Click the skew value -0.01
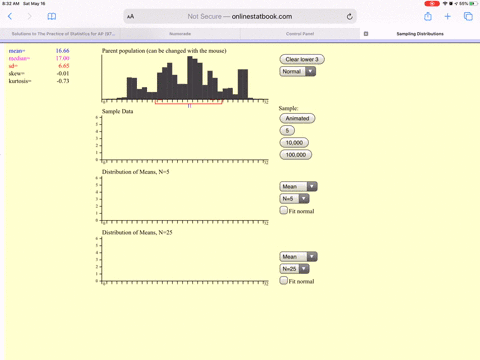This screenshot has width=480, height=360. click(63, 73)
